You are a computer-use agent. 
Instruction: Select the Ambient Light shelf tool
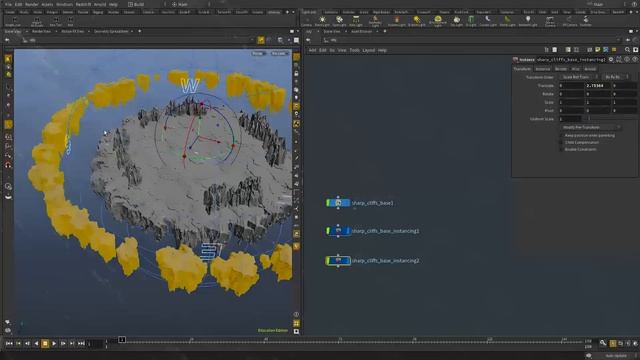(528, 21)
